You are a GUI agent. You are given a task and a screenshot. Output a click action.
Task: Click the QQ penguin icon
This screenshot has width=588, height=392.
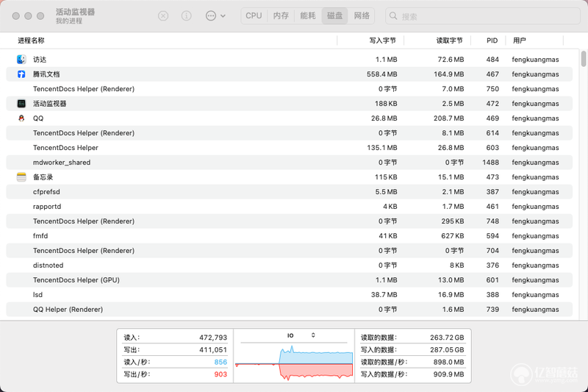point(21,118)
